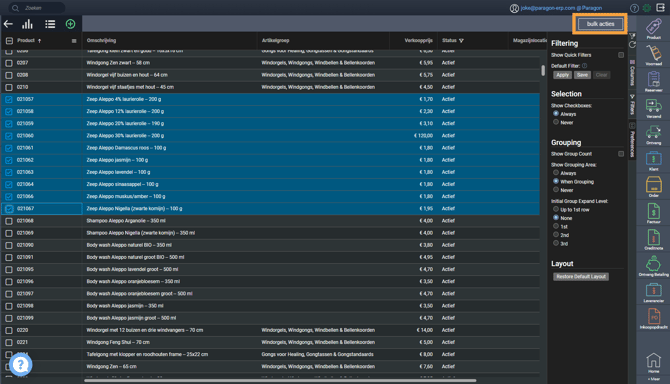The height and width of the screenshot is (384, 670).
Task: Click the price € 120,00 of product 021060
Action: click(x=423, y=136)
